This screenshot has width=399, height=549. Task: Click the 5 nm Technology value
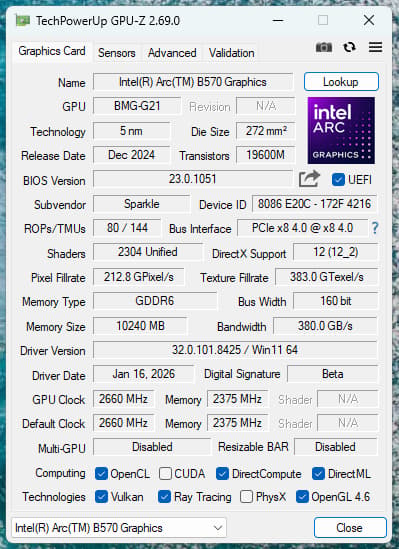(132, 131)
